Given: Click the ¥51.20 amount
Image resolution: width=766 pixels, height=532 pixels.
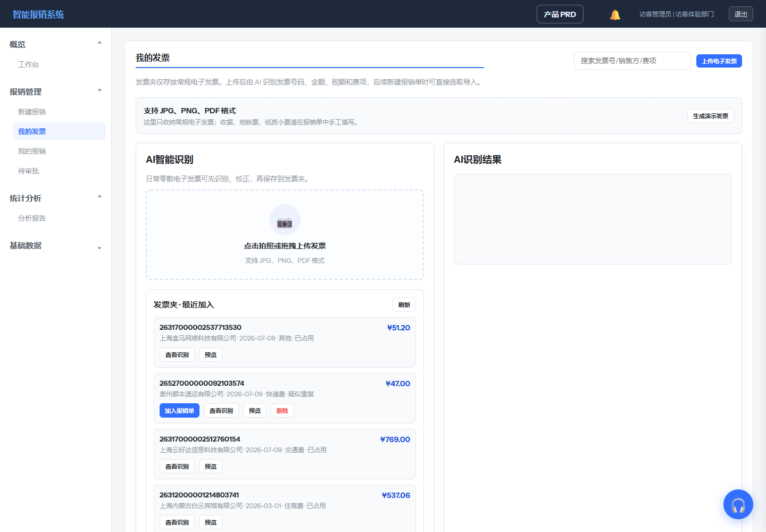Looking at the screenshot, I should [x=398, y=328].
